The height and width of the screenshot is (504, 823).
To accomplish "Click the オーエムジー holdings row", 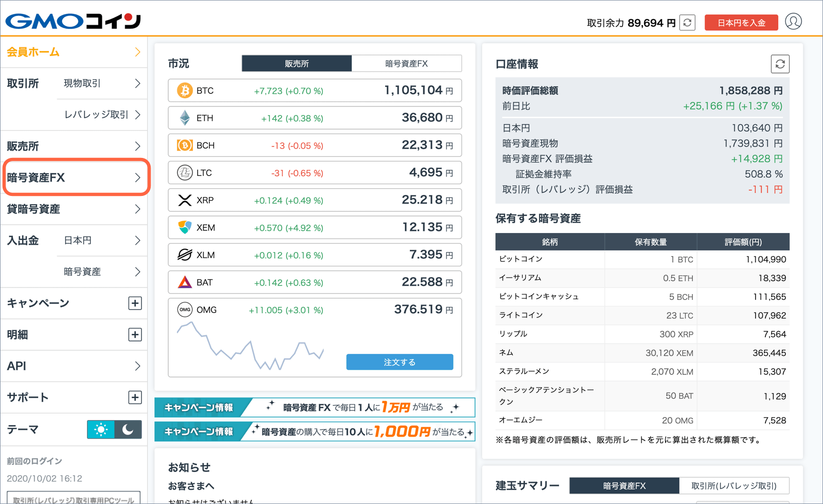I will click(642, 420).
